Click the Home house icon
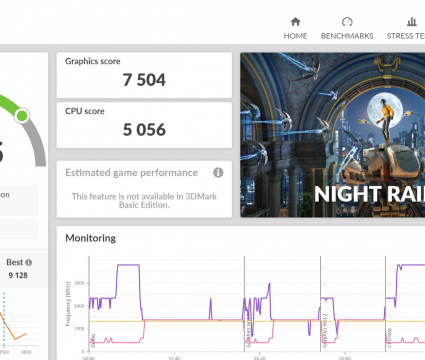Viewport: 425px width, 360px height. [295, 22]
